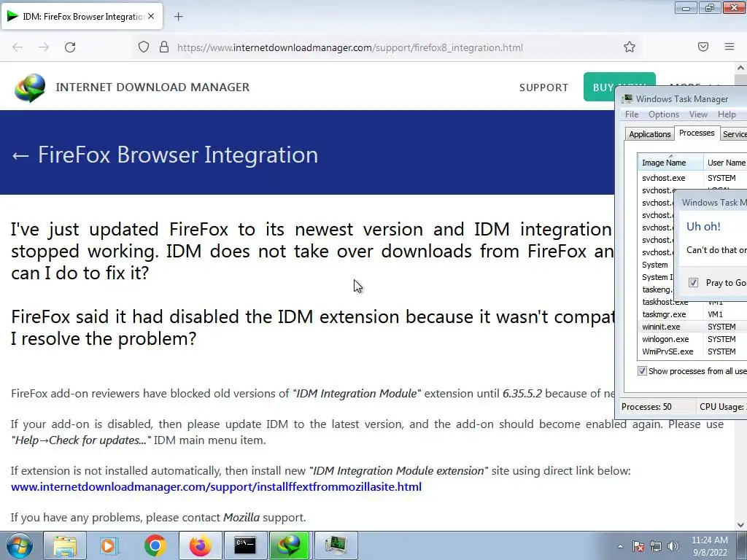Image resolution: width=747 pixels, height=560 pixels.
Task: Click the Internet Download Manager globe logo
Action: coord(30,87)
